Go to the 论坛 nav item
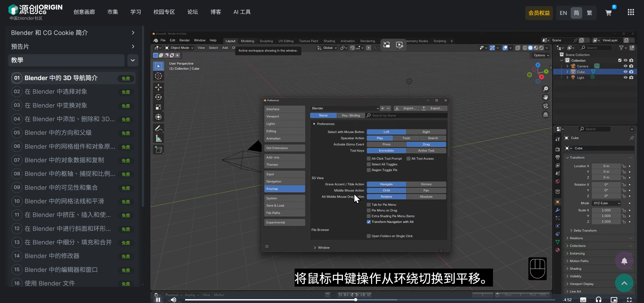Viewport: 644px width, 303px height. tap(193, 12)
